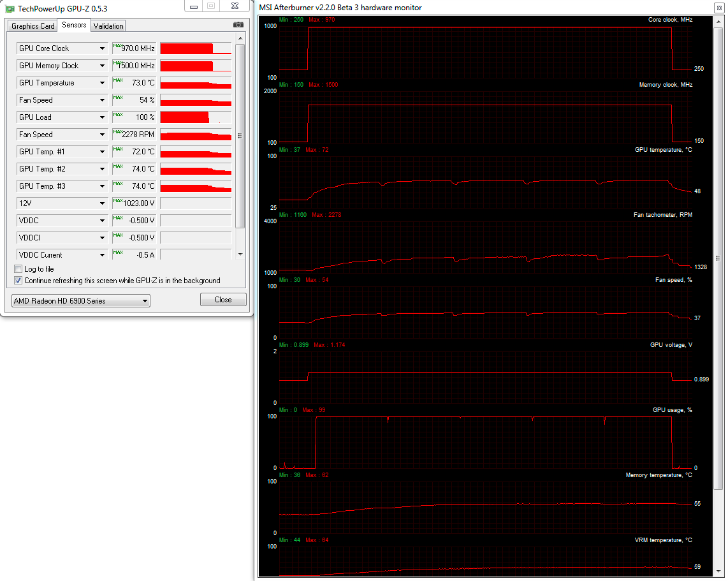
Task: Click the GPU-Z sensor list scroll up arrow
Action: click(240, 38)
